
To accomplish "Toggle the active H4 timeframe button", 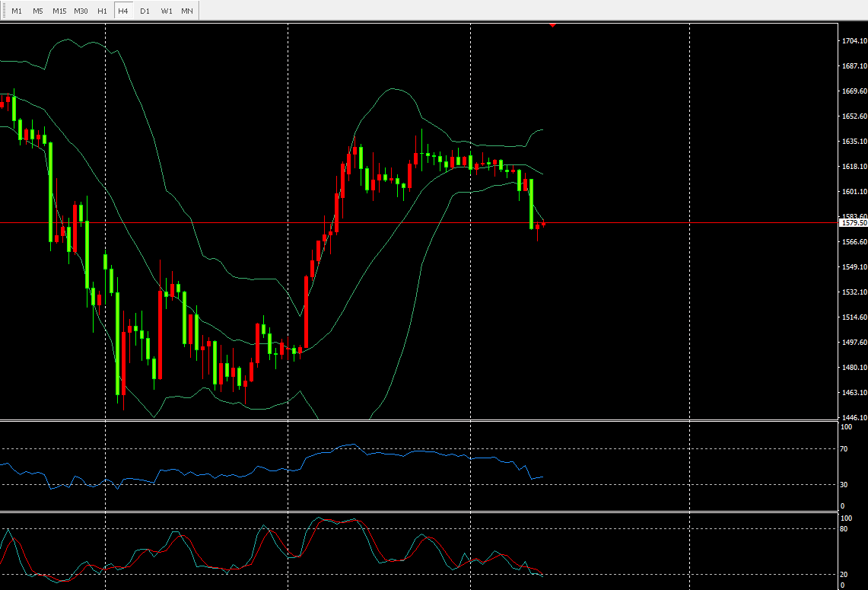I will pyautogui.click(x=123, y=11).
